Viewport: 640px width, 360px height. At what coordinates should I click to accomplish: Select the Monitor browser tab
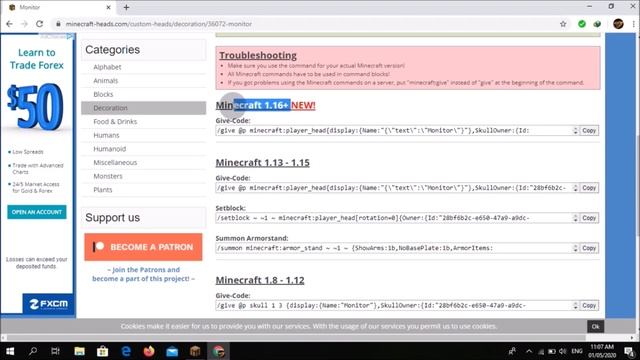pos(60,7)
